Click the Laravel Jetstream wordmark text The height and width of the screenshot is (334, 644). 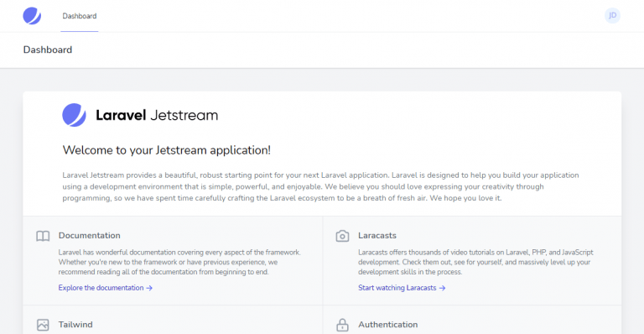[x=157, y=115]
